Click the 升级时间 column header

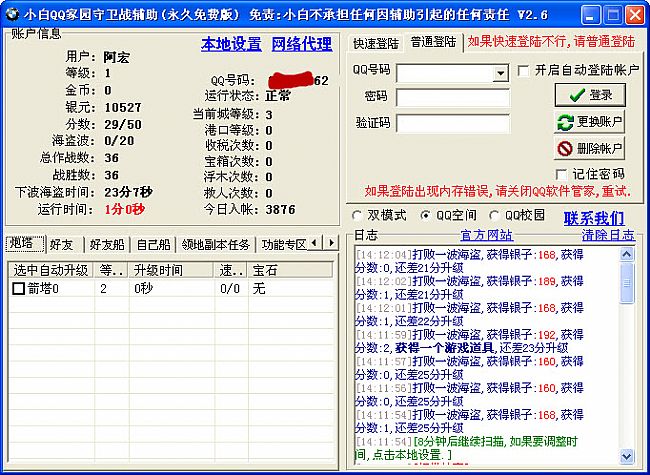click(x=172, y=270)
